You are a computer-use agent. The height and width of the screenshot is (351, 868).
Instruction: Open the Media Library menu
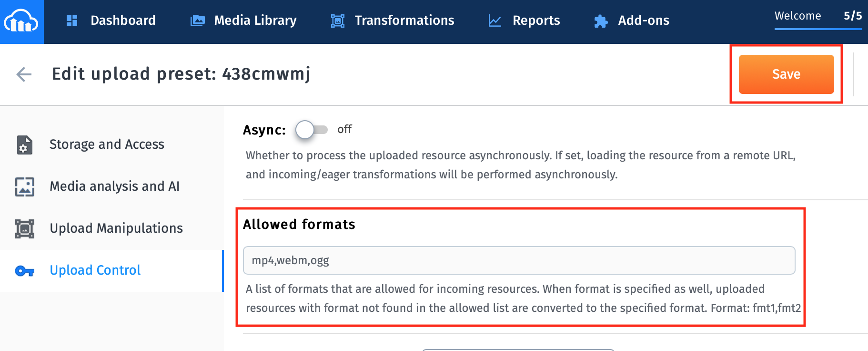coord(255,21)
